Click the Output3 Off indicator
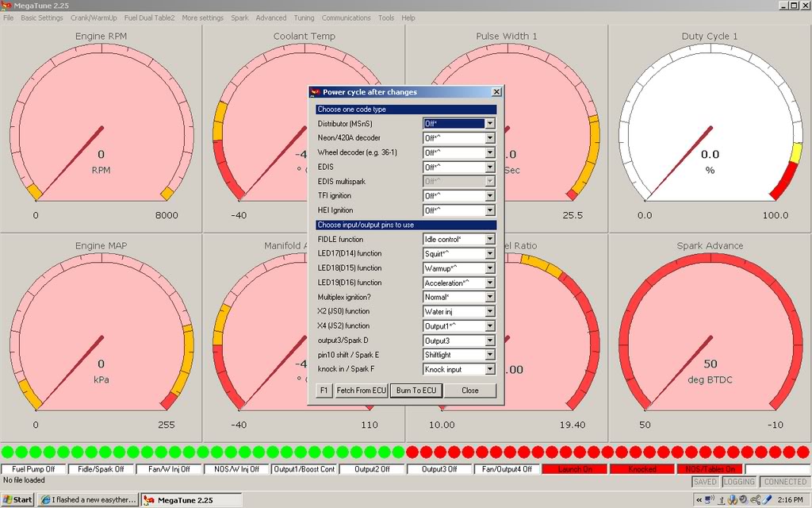812x508 pixels. pos(439,469)
